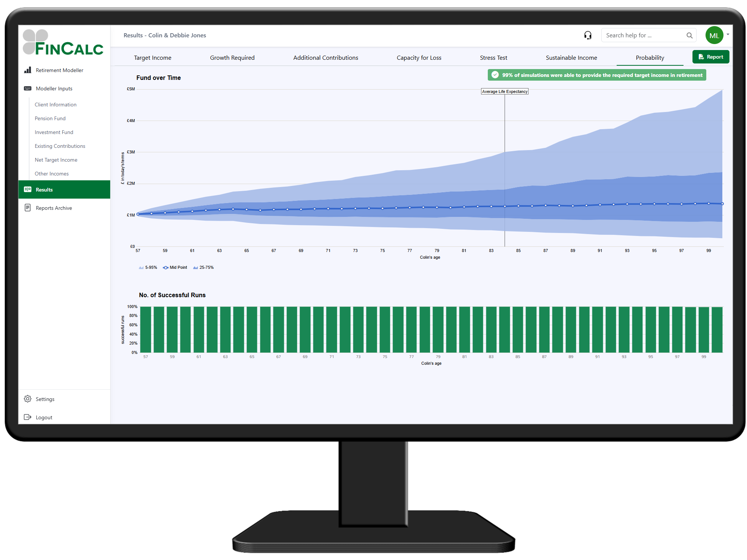Click the Colin's age label under fund chart

(430, 257)
